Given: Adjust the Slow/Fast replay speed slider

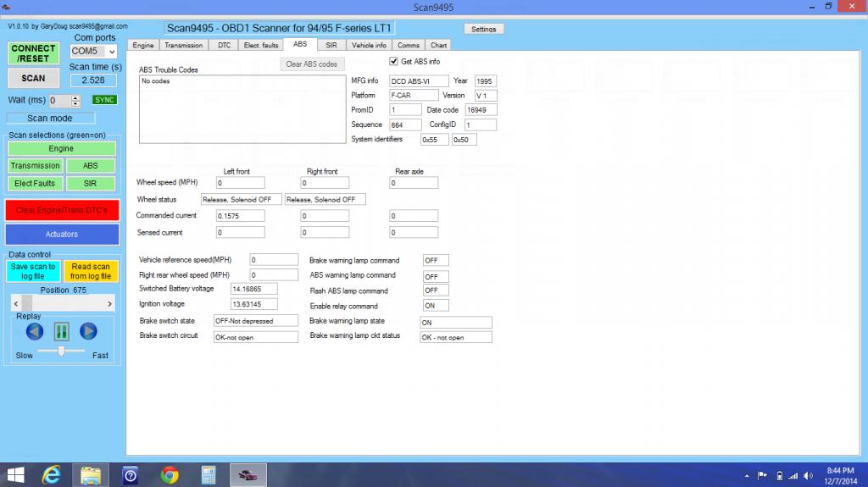Looking at the screenshot, I should tap(61, 351).
